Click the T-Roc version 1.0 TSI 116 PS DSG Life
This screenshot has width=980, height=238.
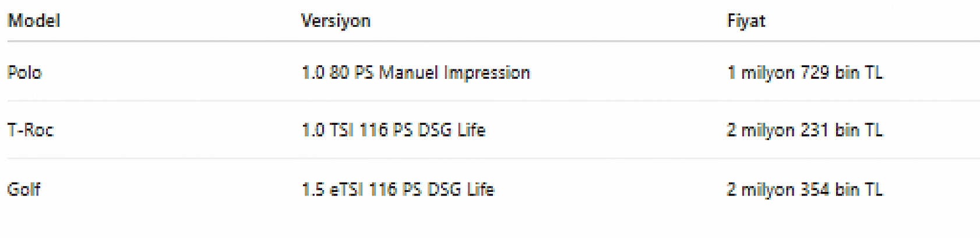[393, 129]
